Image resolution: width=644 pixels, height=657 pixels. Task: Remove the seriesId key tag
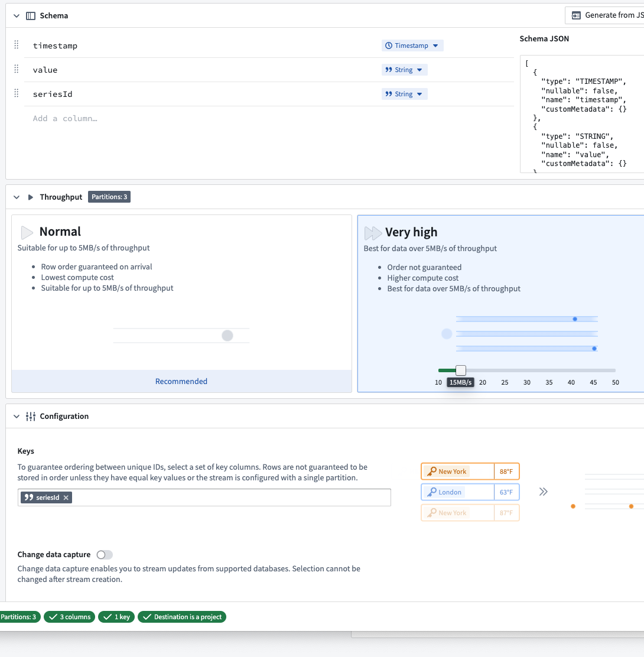point(66,498)
